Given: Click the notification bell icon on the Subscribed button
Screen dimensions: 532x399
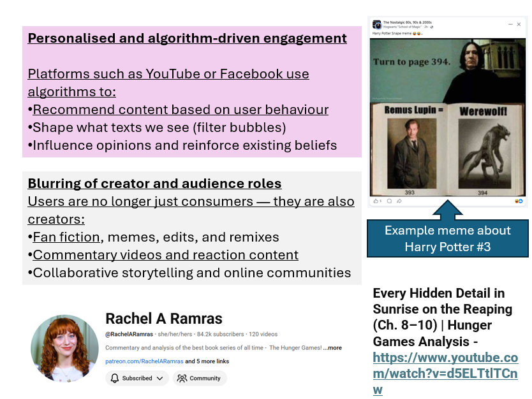Looking at the screenshot, I should [115, 378].
